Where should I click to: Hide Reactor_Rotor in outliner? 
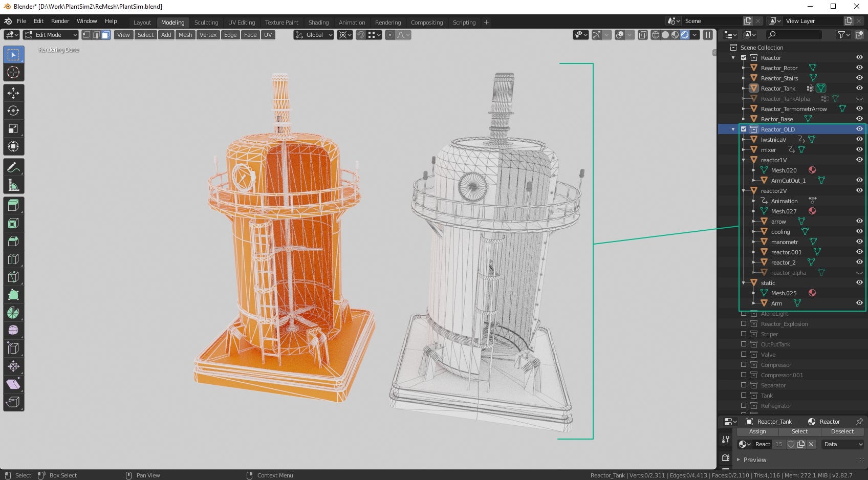(859, 68)
